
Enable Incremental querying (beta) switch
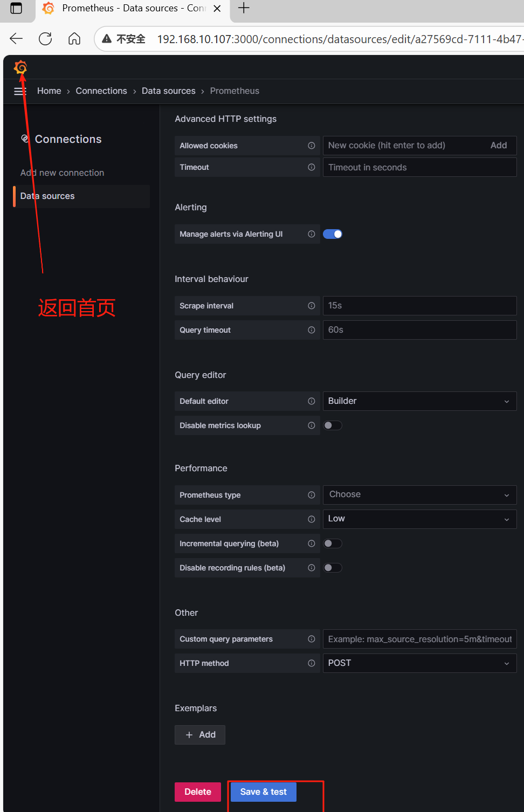coord(333,543)
